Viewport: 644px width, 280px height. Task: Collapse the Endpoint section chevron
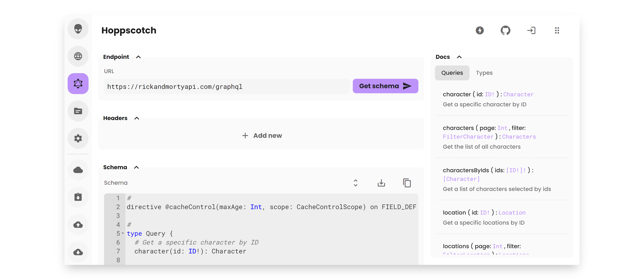[138, 57]
